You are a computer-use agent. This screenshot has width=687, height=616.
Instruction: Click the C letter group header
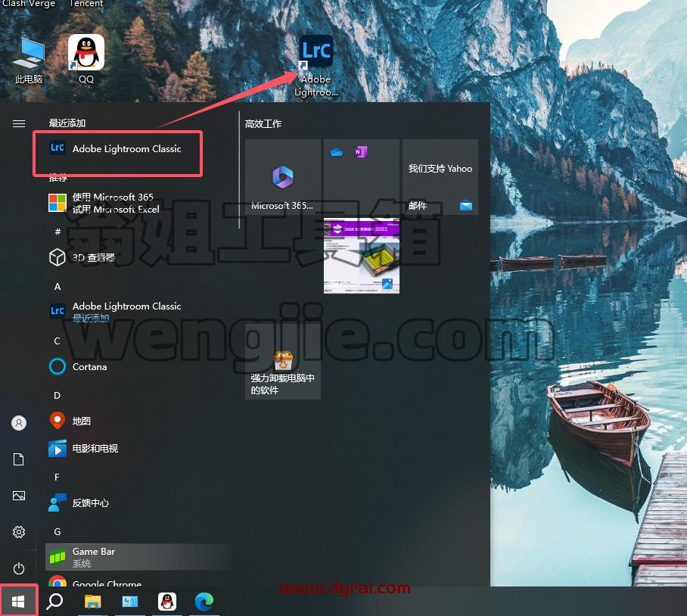57,341
